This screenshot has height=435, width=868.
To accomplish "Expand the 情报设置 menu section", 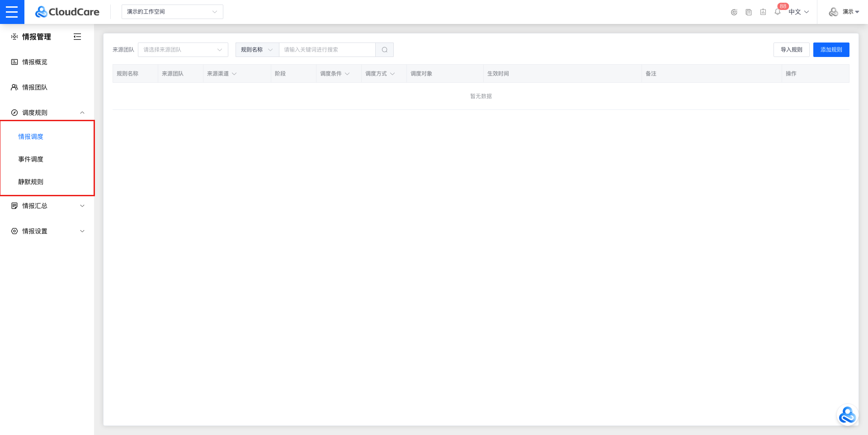I will (47, 231).
